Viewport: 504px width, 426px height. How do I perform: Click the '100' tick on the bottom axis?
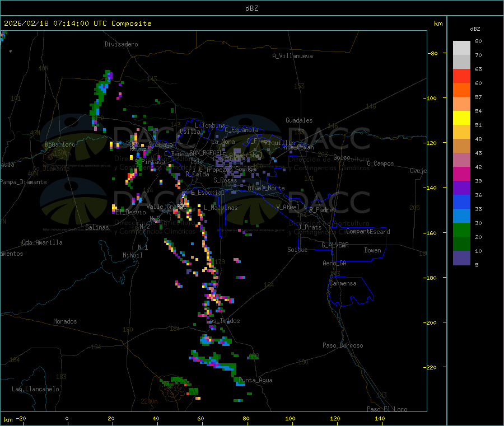[x=290, y=418]
